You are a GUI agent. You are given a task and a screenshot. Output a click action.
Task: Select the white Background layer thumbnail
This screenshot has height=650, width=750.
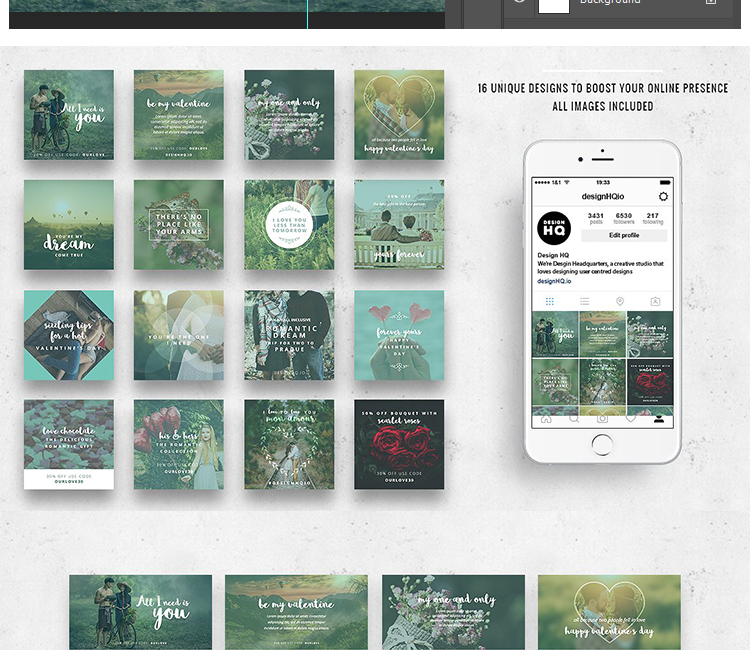click(x=553, y=3)
